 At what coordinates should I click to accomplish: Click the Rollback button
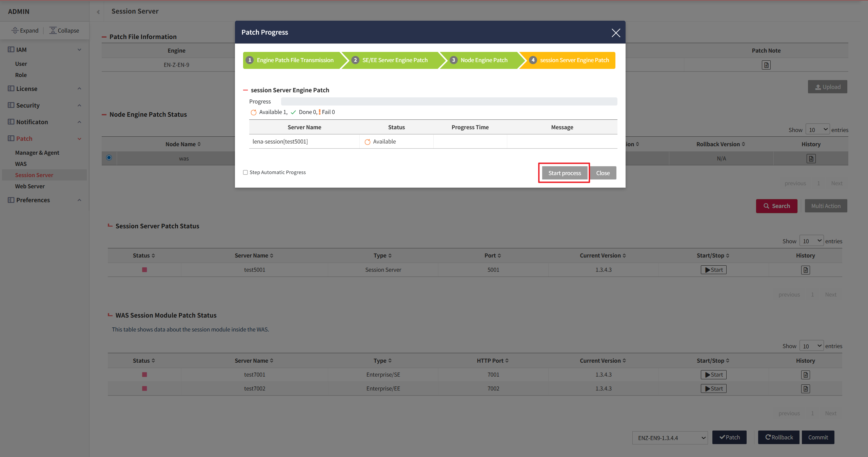[x=778, y=437]
